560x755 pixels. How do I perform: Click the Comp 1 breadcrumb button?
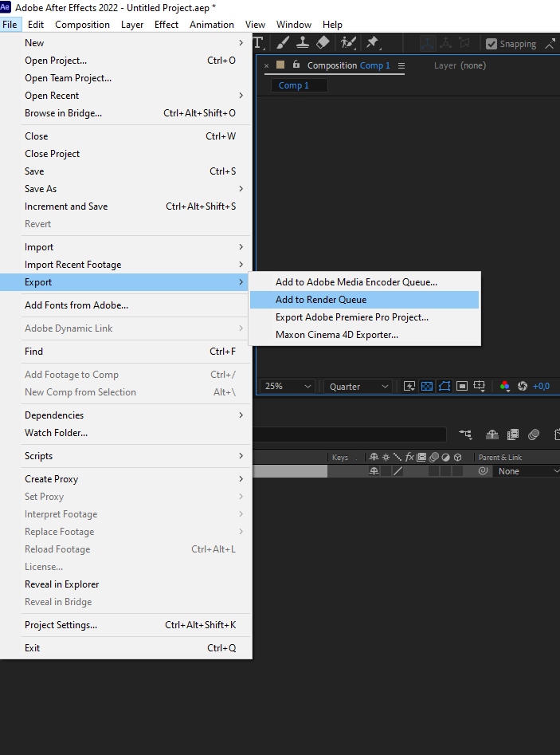[x=294, y=85]
